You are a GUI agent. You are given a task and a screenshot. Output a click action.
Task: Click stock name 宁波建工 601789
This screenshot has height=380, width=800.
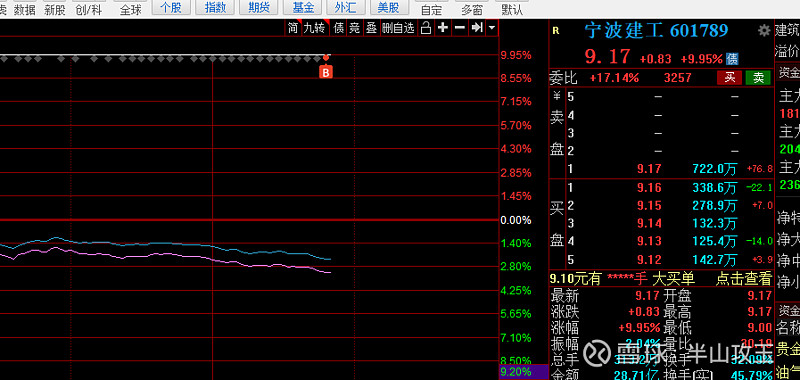click(x=656, y=31)
